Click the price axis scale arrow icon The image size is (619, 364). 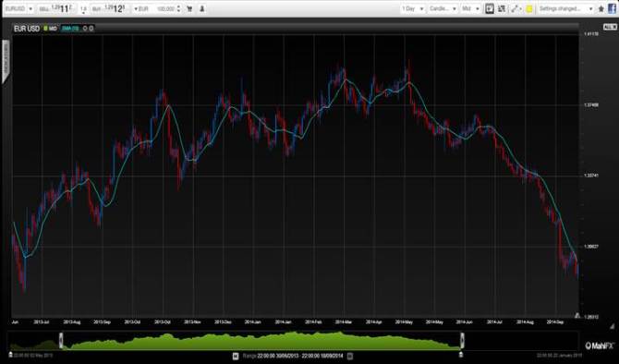coord(577,315)
